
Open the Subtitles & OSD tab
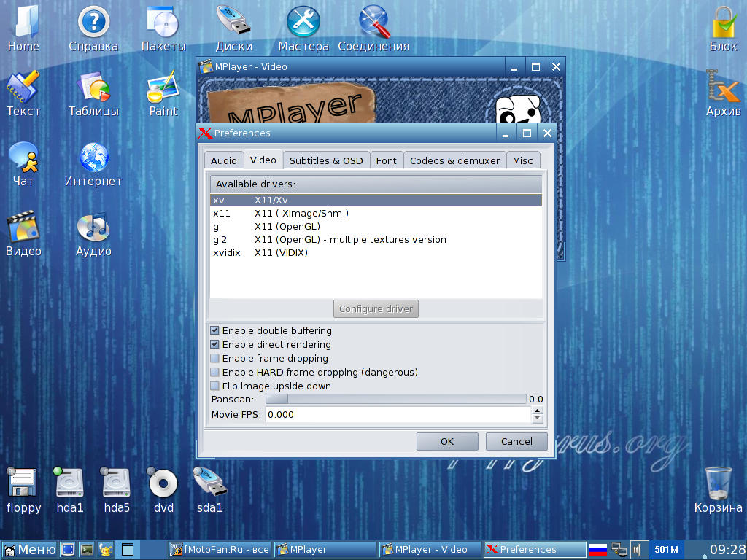click(326, 160)
